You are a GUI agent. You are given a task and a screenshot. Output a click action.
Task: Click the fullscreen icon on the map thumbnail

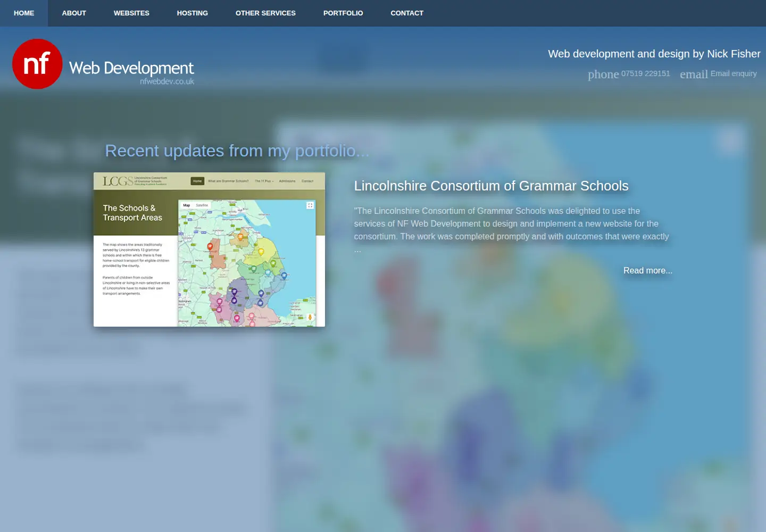(x=310, y=205)
